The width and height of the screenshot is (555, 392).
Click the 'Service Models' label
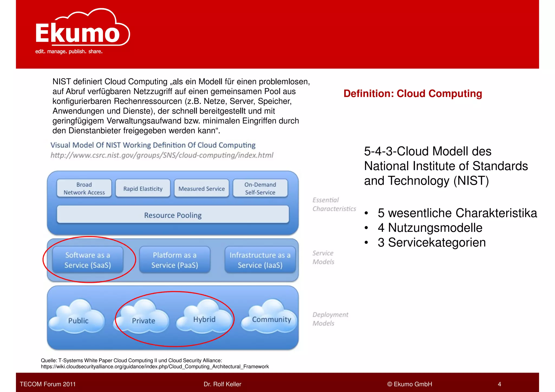323,257
